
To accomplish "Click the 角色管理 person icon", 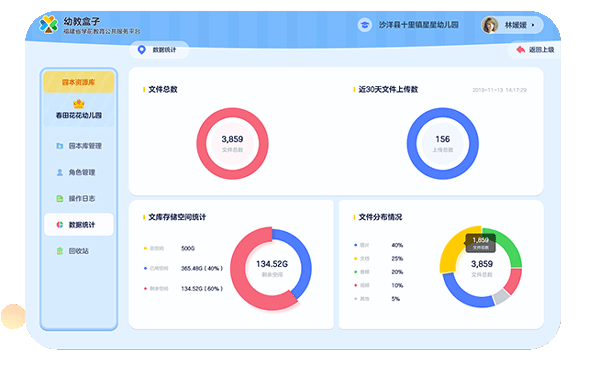I will 60,172.
